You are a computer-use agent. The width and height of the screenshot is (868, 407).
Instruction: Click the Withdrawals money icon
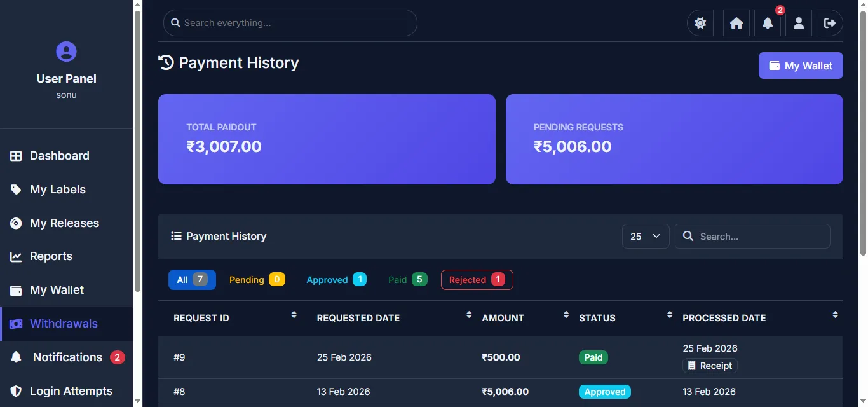coord(17,324)
